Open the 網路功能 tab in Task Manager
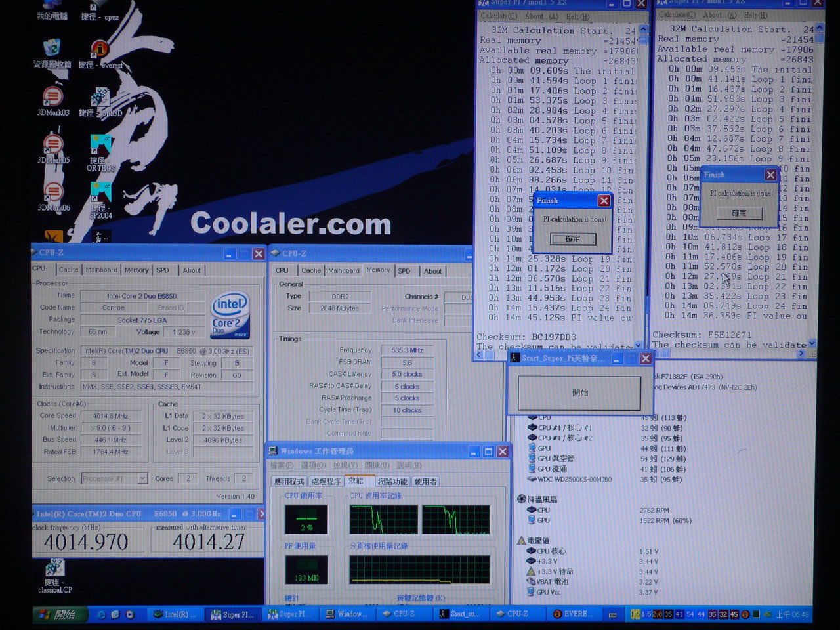The image size is (840, 630). [392, 482]
